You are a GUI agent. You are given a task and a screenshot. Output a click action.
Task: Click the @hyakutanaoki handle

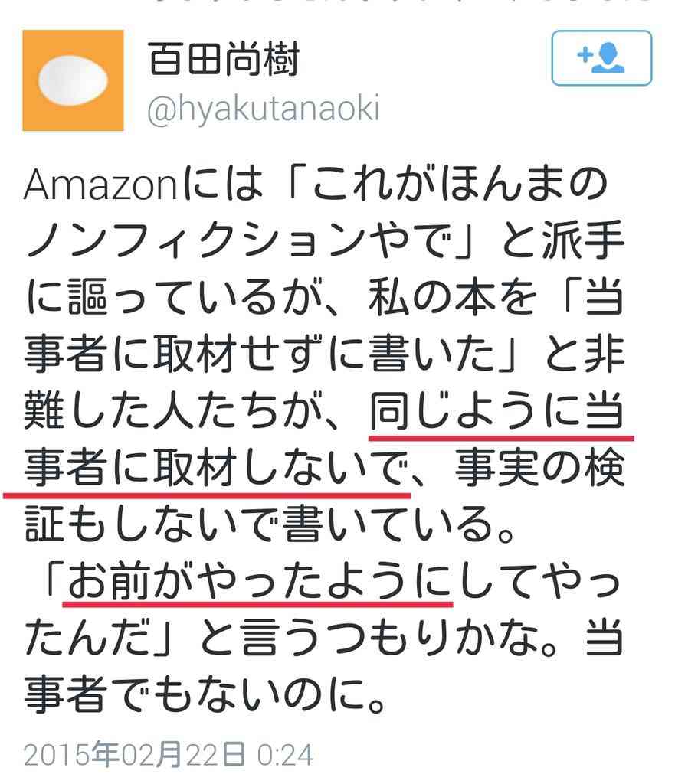(x=264, y=109)
